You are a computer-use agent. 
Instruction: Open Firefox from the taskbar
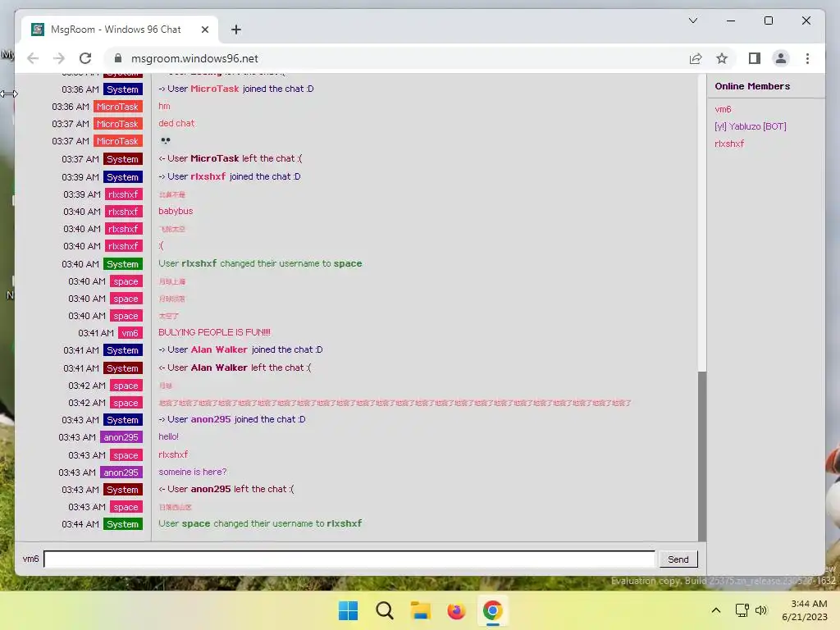point(456,610)
